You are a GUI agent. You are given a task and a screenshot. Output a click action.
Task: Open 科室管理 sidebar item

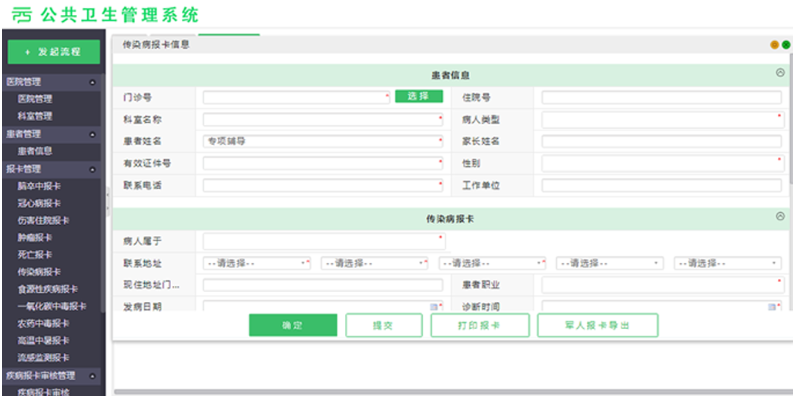(35, 116)
